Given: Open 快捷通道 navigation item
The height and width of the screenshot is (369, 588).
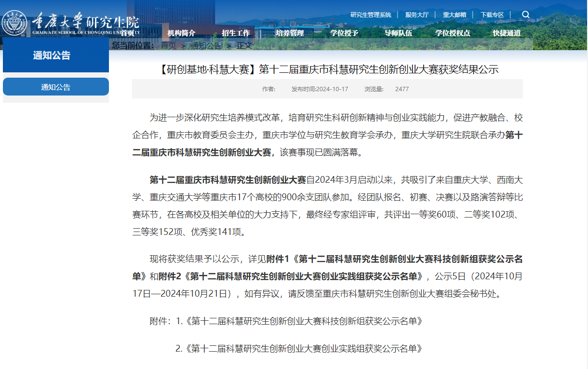Looking at the screenshot, I should tap(507, 33).
